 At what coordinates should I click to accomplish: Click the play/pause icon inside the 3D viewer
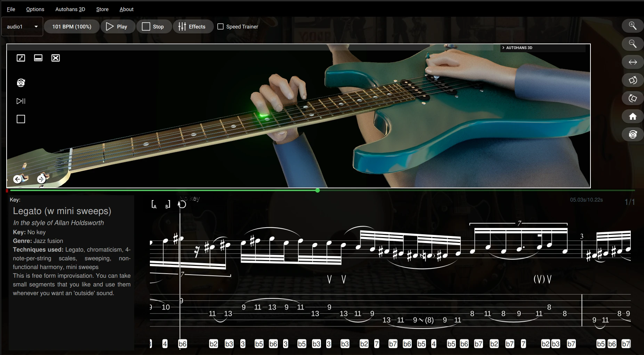pos(21,101)
